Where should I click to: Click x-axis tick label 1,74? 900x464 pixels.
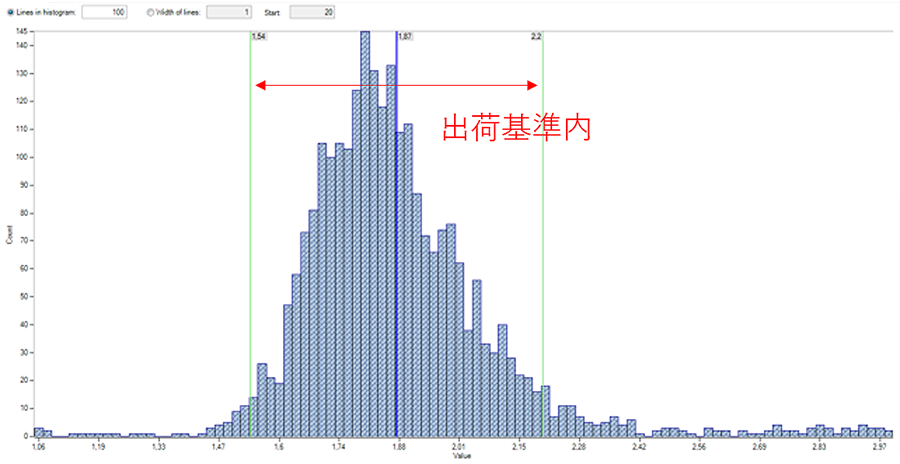339,446
